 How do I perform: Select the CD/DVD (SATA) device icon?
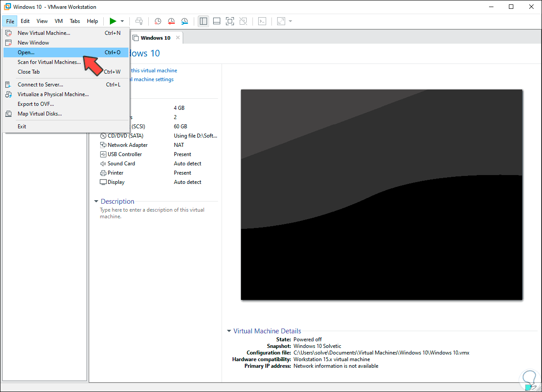[x=103, y=136]
